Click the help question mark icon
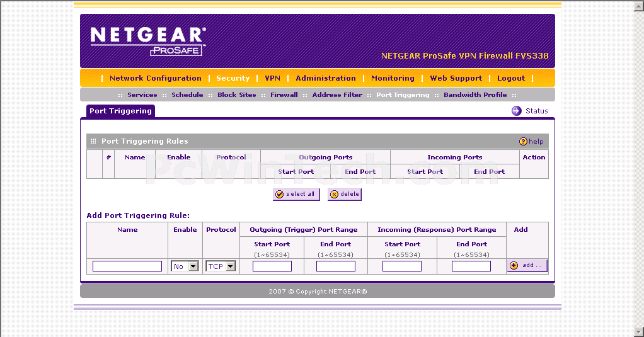Image resolution: width=644 pixels, height=337 pixels. click(523, 141)
